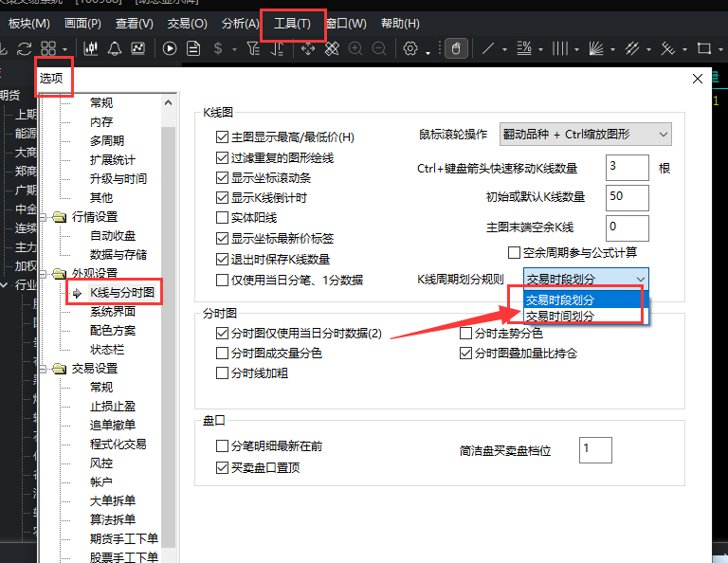Click the refresh sync icon in toolbar
Viewport: 728px width, 563px height.
[24, 48]
